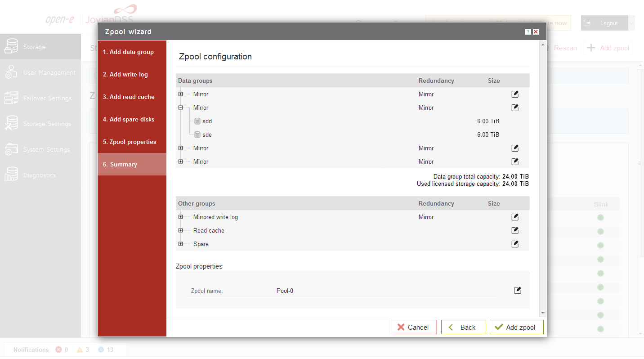Image resolution: width=644 pixels, height=359 pixels.
Task: Click the Data groups column header
Action: tap(195, 81)
